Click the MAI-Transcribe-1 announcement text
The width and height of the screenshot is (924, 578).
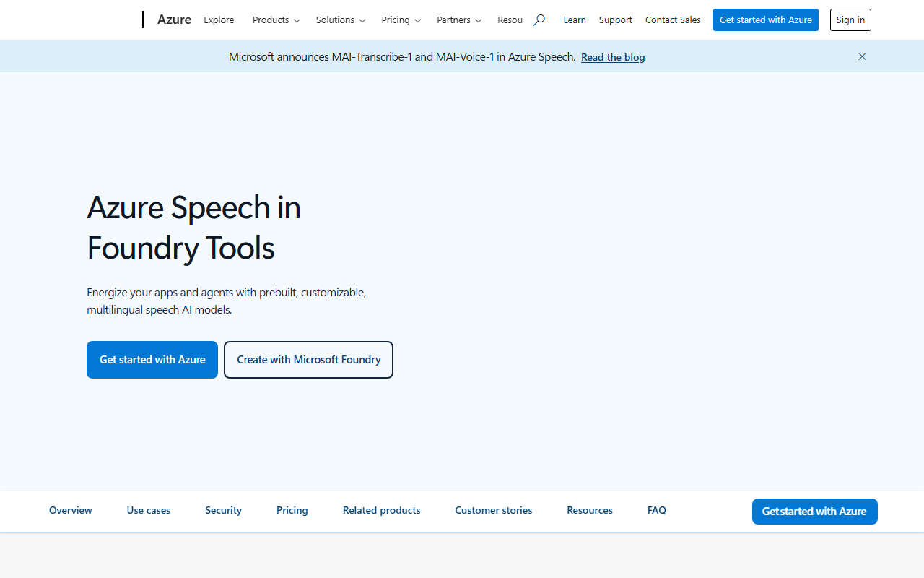click(x=402, y=56)
